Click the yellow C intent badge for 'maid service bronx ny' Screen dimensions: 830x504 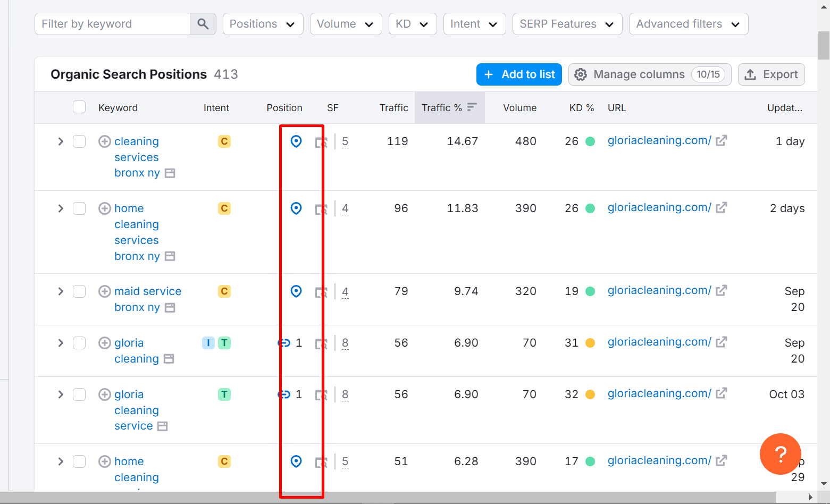pos(224,291)
